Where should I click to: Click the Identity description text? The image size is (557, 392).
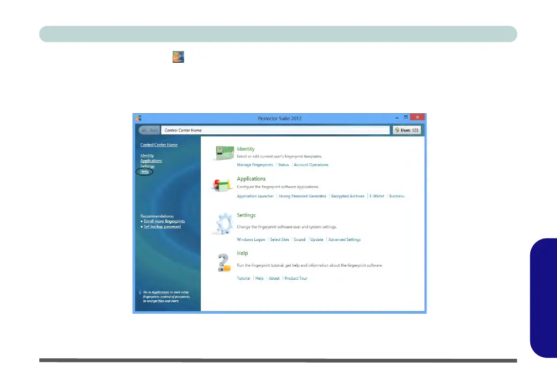pos(279,157)
